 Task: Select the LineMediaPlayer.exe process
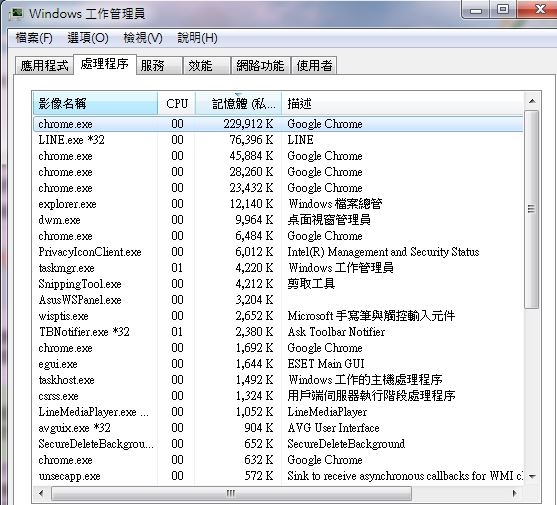278,412
